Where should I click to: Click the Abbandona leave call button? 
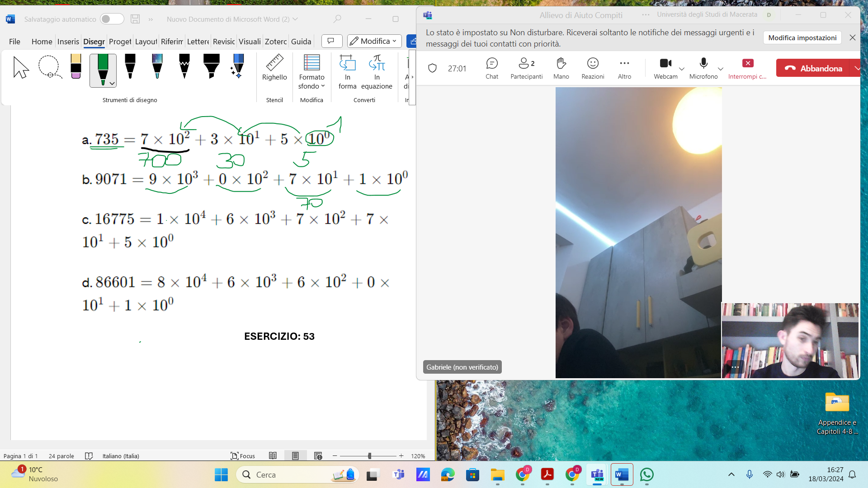(813, 68)
